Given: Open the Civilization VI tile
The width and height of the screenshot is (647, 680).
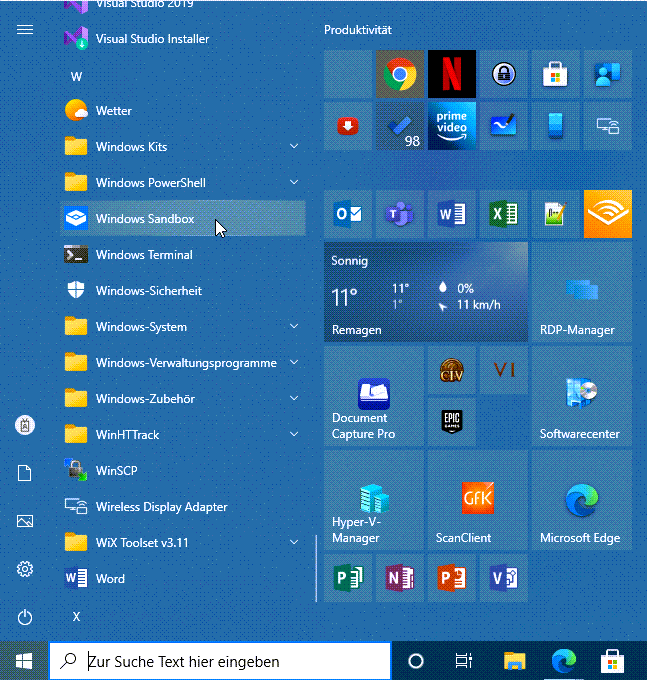Looking at the screenshot, I should (x=504, y=370).
